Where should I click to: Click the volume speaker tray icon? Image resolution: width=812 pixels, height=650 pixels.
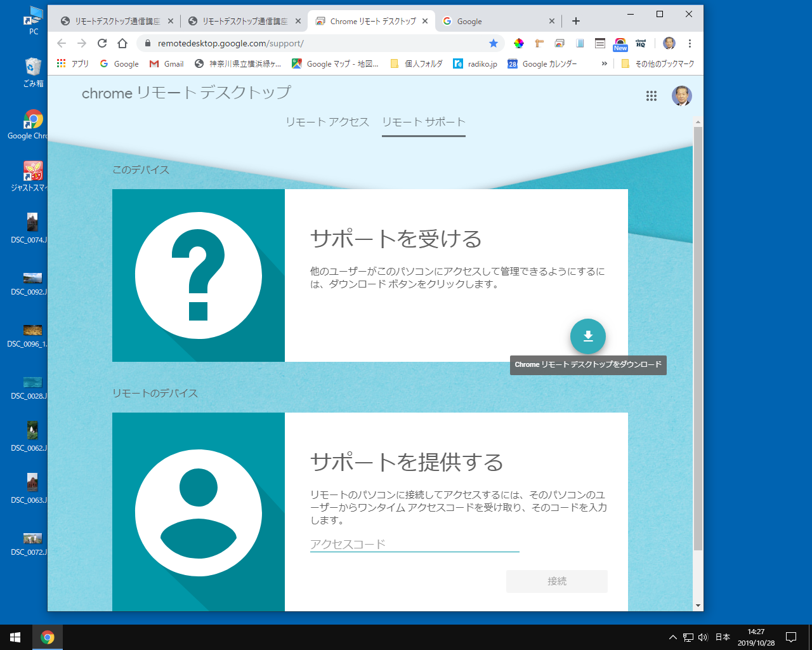703,637
